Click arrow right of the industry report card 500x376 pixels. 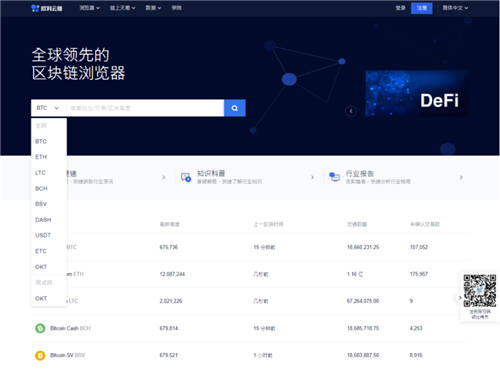point(461,177)
